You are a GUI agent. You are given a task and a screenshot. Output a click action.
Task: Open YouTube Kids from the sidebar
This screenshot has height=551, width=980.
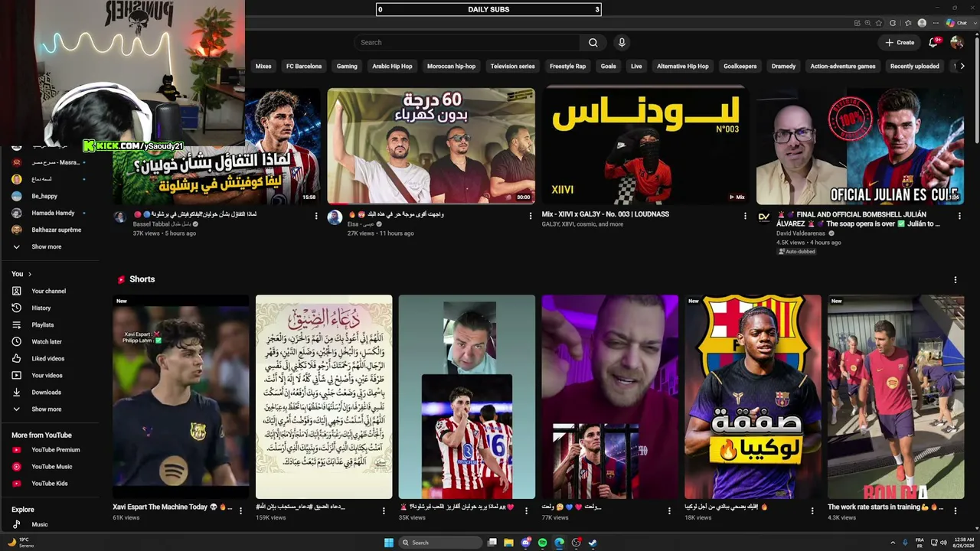[x=50, y=484]
